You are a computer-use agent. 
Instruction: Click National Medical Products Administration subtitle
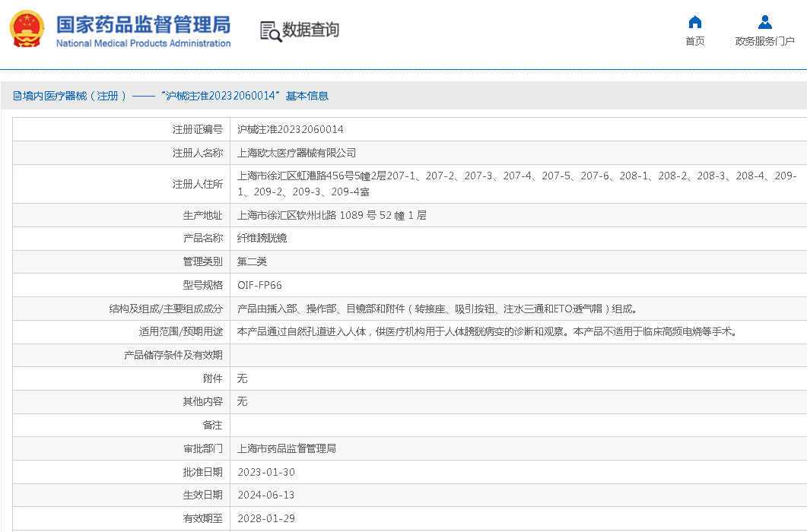tap(143, 43)
